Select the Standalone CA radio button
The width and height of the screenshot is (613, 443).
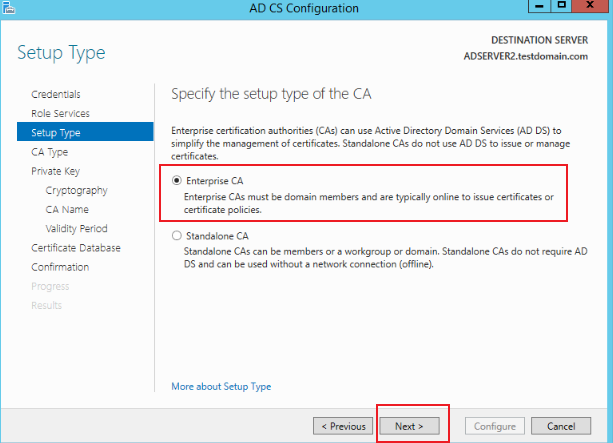click(177, 235)
